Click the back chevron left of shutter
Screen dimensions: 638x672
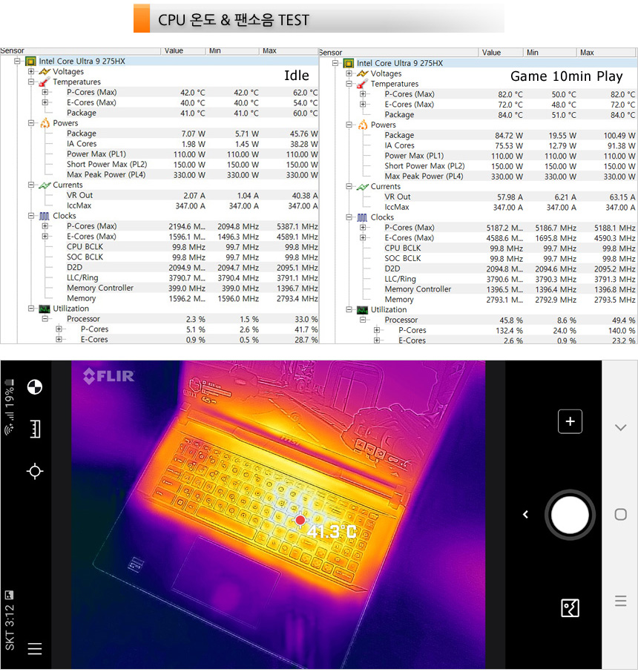point(525,514)
